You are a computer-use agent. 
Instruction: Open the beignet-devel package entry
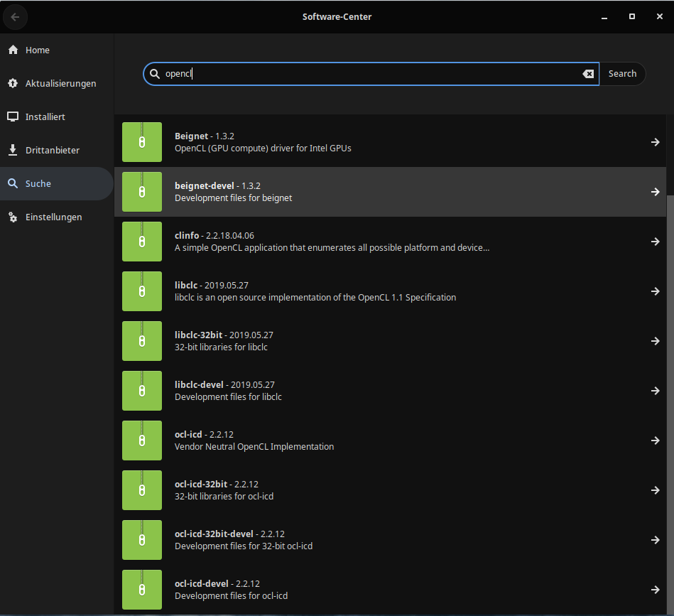click(x=391, y=192)
